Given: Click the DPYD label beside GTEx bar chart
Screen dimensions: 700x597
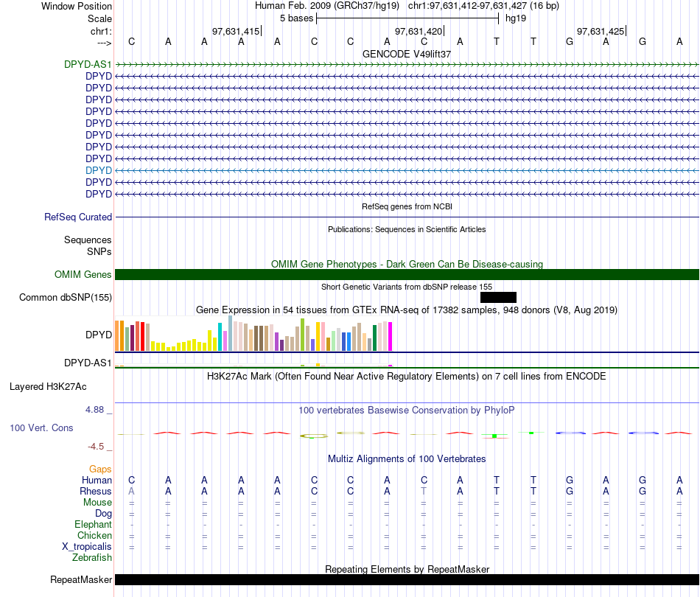Looking at the screenshot, I should pyautogui.click(x=99, y=335).
